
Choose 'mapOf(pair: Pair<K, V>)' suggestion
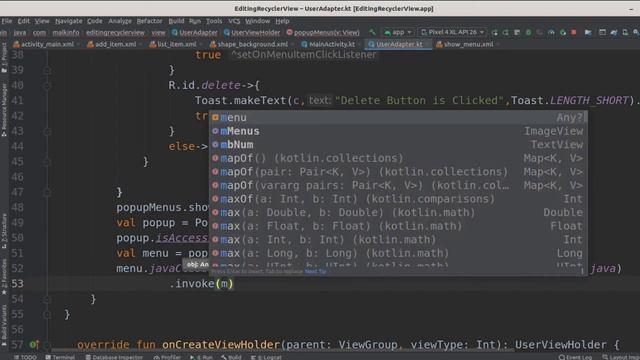[398, 172]
